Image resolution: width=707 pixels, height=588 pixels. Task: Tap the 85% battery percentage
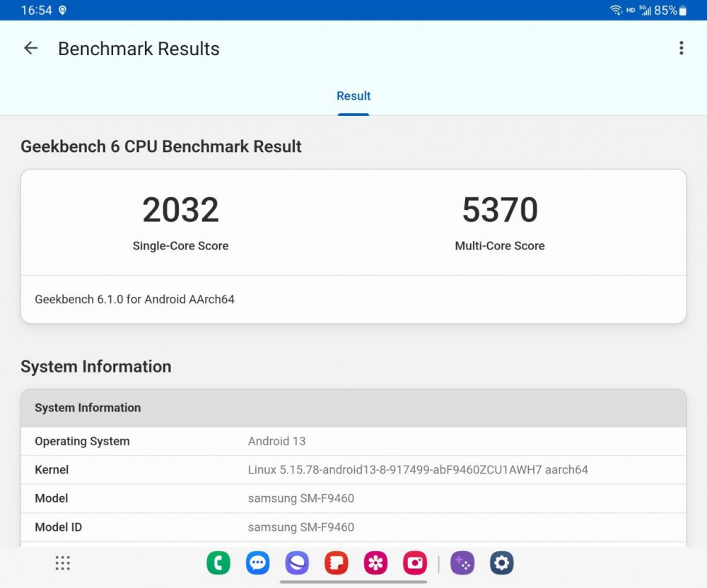(x=665, y=11)
